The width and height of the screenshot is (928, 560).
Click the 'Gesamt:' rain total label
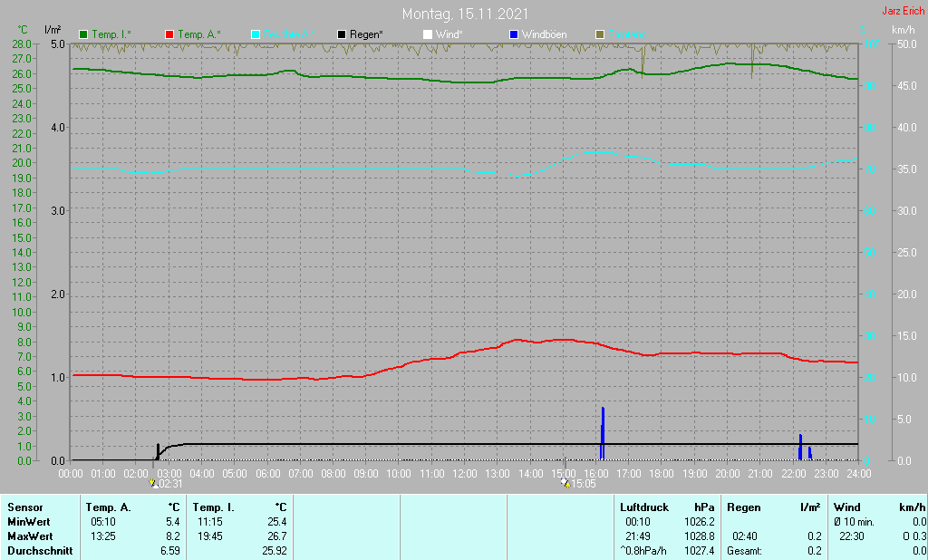click(745, 551)
